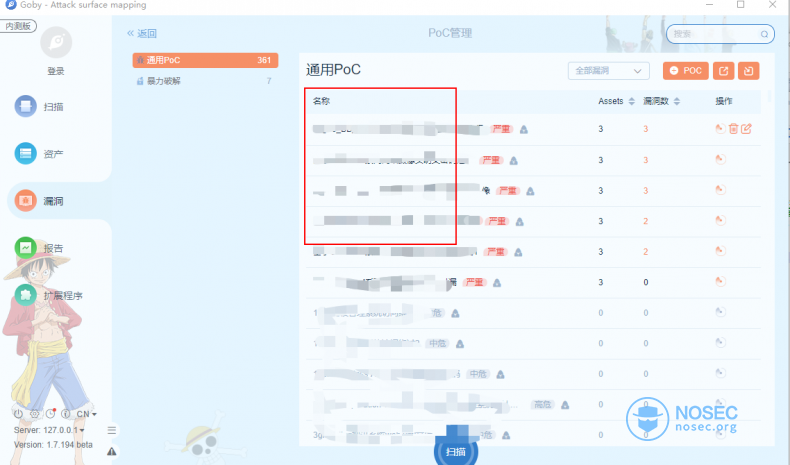Image resolution: width=790 pixels, height=465 pixels.
Task: Open the 扩展程序 extensions section
Action: coord(48,295)
